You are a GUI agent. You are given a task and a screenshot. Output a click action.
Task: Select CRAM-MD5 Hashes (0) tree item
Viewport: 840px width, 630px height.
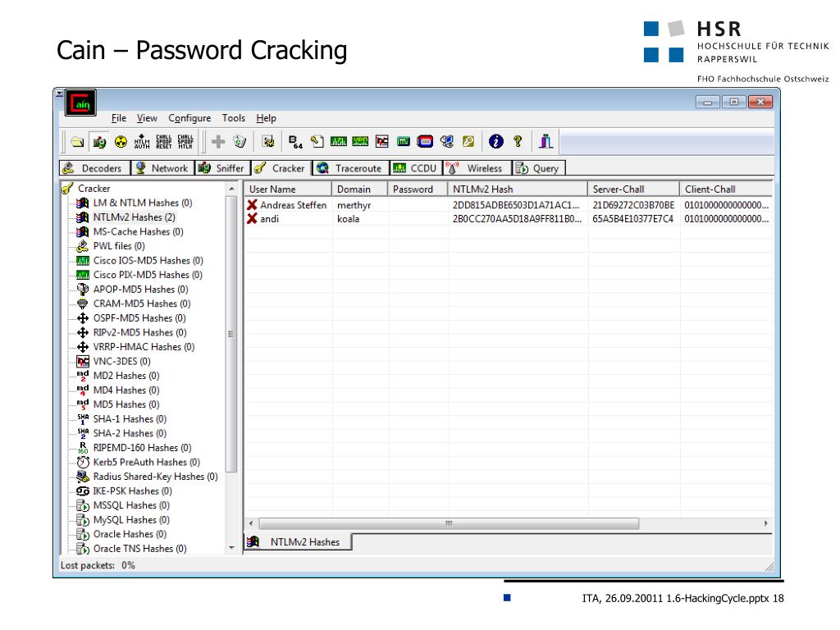tap(141, 304)
